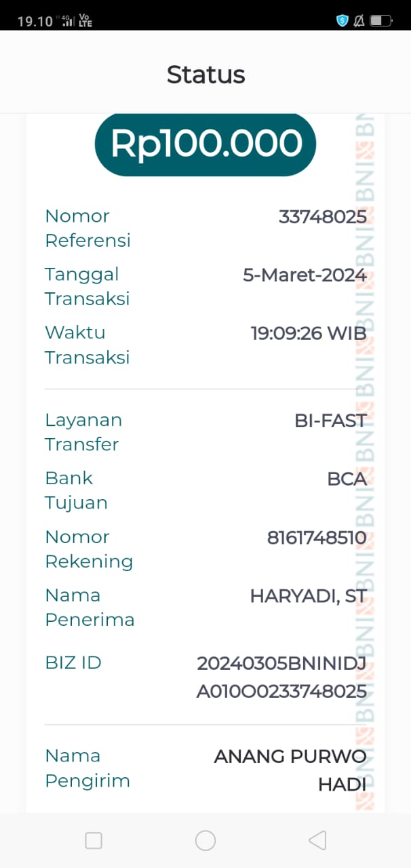Tap transaction time 19:09:26 WIB
The image size is (411, 868).
(x=309, y=334)
